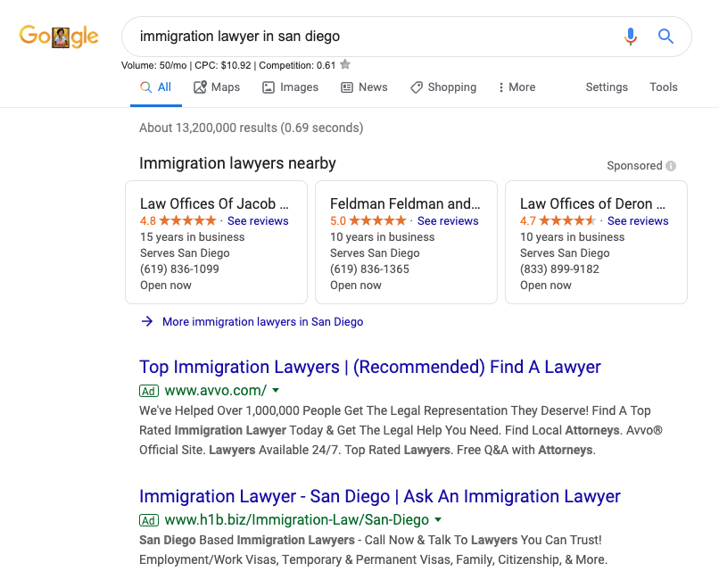Star this keyword next to Competition score
Image resolution: width=719 pixels, height=588 pixels.
[x=345, y=64]
